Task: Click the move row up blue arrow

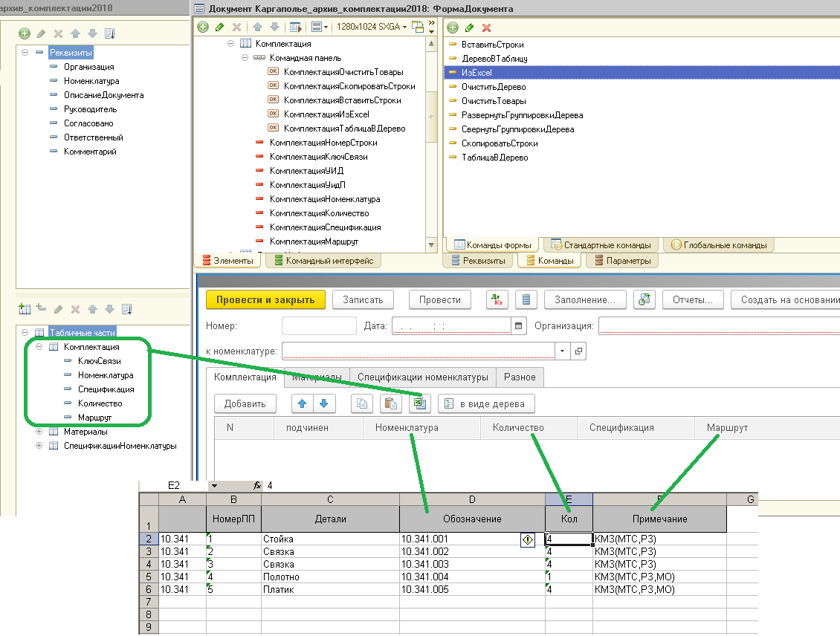Action: (x=303, y=403)
